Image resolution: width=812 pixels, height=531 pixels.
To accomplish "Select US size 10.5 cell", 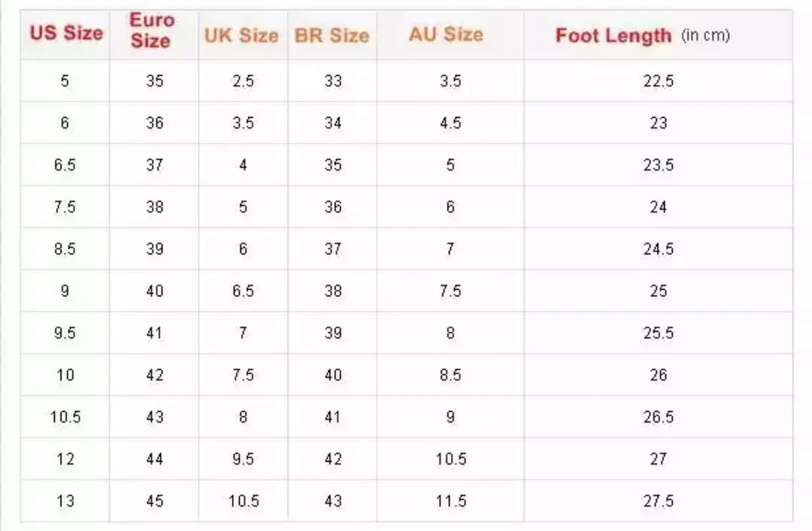I will (65, 417).
